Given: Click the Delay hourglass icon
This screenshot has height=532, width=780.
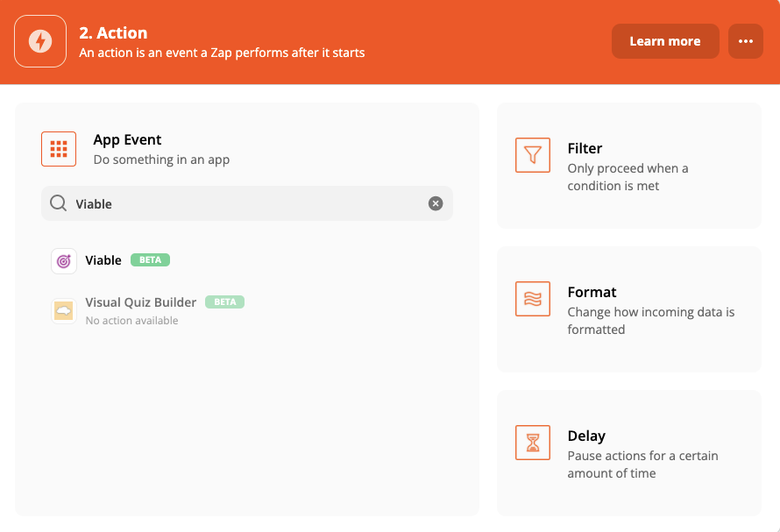Looking at the screenshot, I should (x=532, y=443).
